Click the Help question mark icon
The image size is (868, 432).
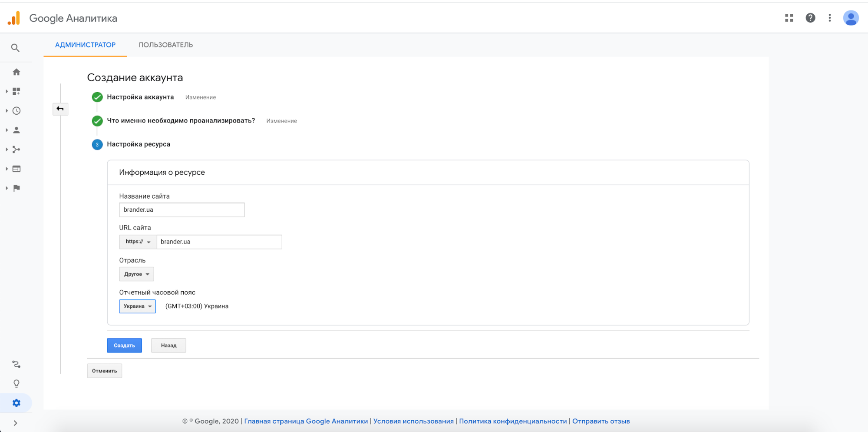click(810, 18)
